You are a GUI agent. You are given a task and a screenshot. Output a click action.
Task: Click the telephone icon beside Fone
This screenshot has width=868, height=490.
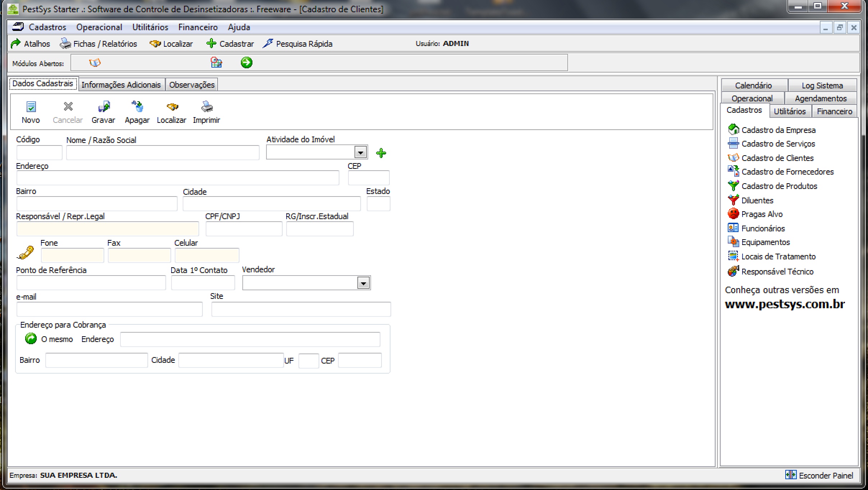25,253
